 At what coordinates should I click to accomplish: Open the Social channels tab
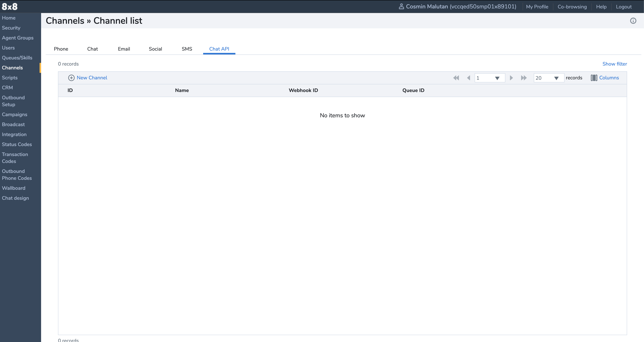155,49
